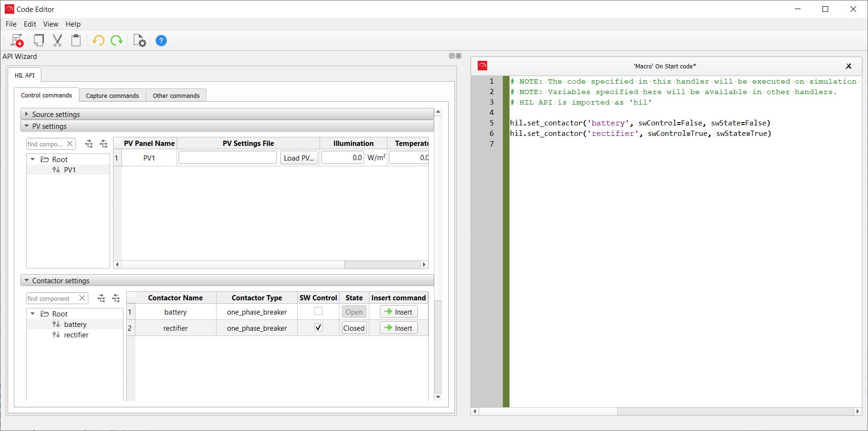This screenshot has width=868, height=431.
Task: Click the redo arrow icon
Action: click(117, 41)
